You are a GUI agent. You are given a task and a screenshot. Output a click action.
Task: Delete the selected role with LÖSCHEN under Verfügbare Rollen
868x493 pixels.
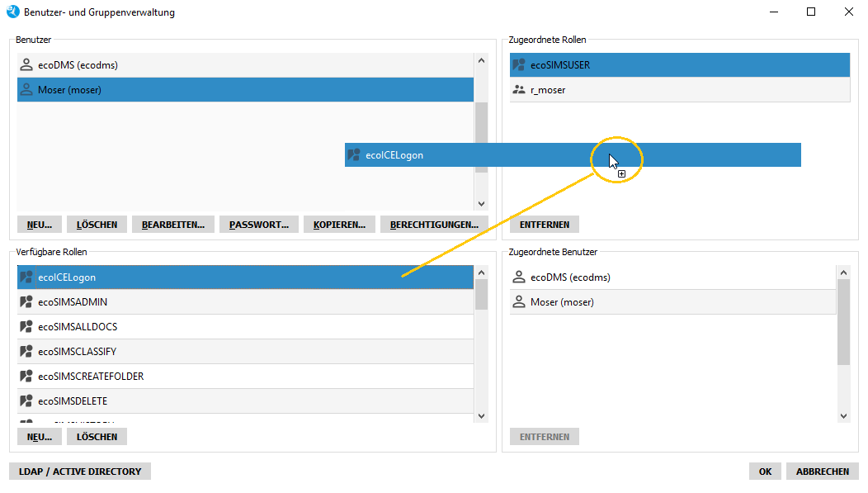coord(97,437)
